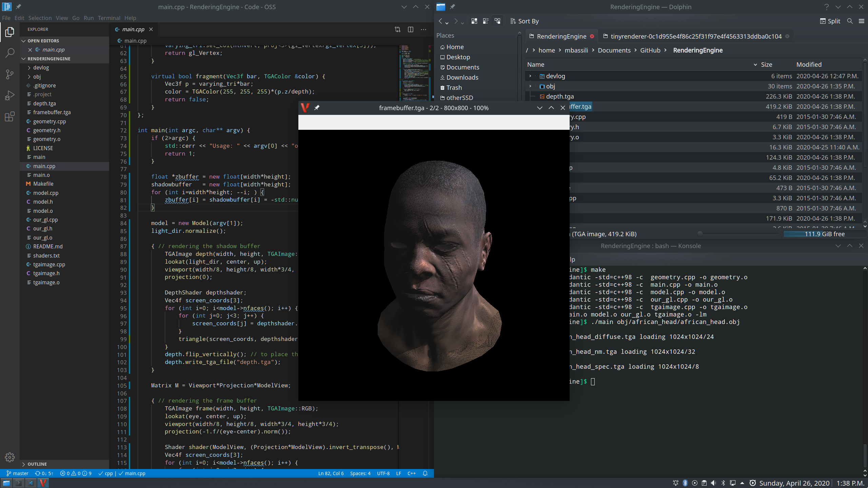Open the Manage gear menu in Code

click(x=9, y=457)
